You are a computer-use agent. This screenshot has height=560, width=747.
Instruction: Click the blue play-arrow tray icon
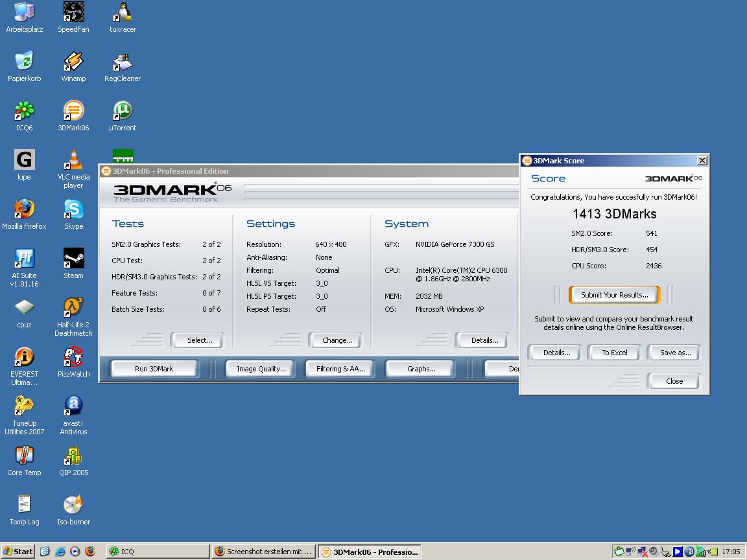click(x=678, y=552)
